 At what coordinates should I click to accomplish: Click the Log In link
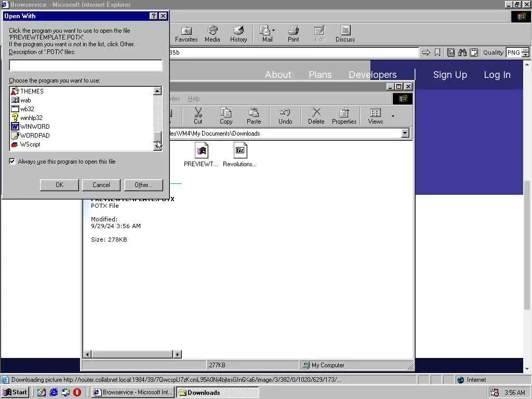[x=497, y=75]
